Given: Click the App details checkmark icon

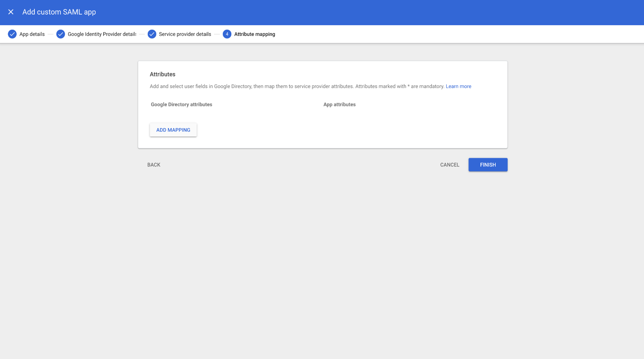Looking at the screenshot, I should (x=12, y=34).
